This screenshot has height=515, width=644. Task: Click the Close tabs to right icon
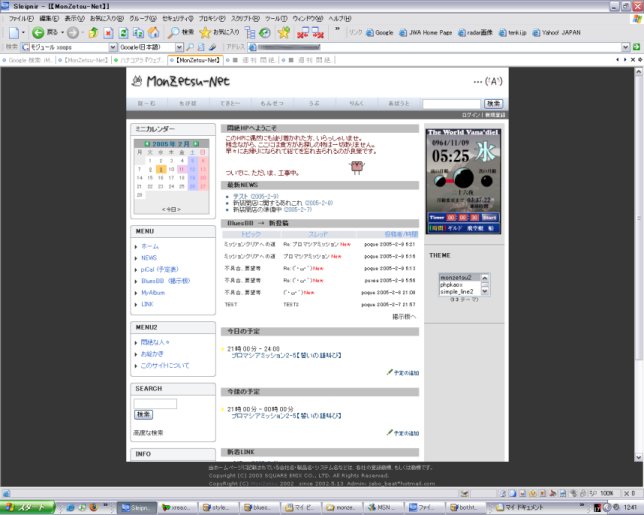pyautogui.click(x=318, y=32)
